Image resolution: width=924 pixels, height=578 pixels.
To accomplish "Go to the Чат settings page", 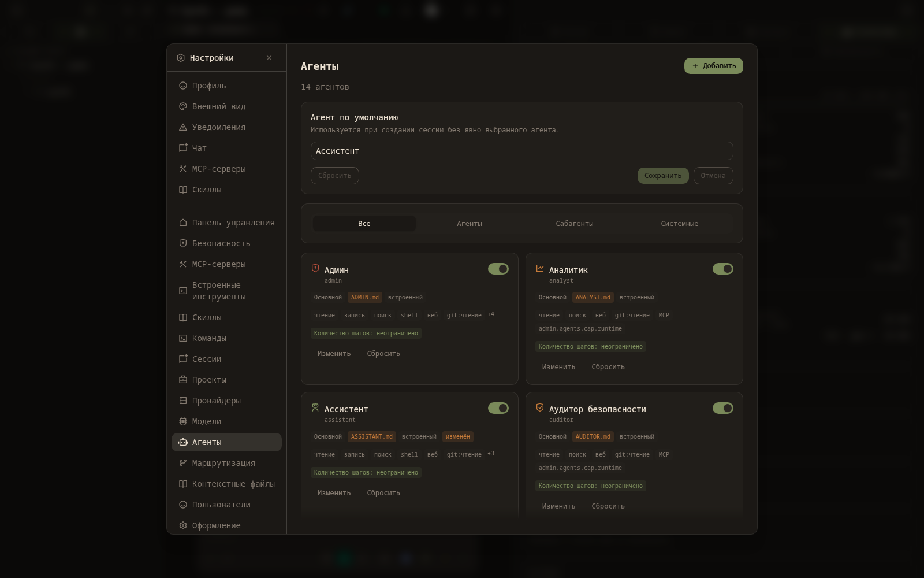I will [226, 148].
